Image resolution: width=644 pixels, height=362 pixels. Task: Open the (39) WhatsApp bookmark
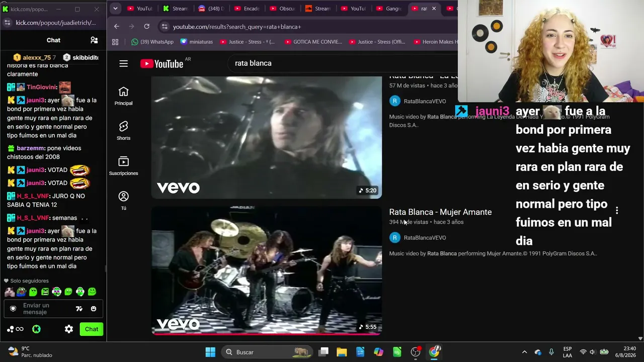click(152, 42)
